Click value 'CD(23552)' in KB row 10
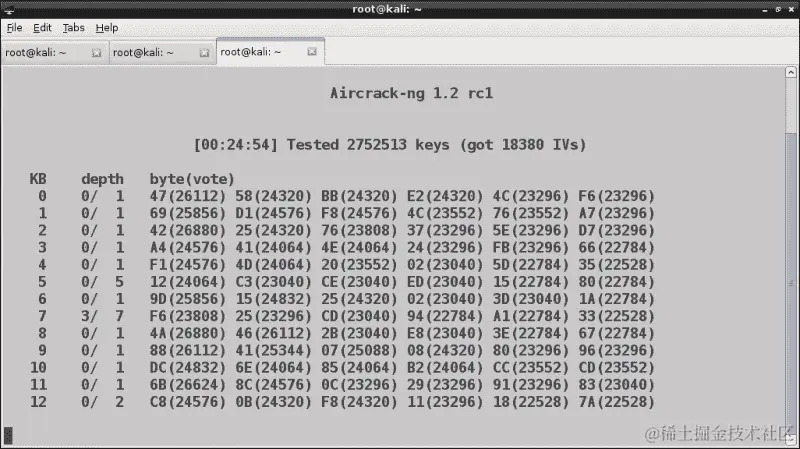The image size is (800, 449). 616,368
